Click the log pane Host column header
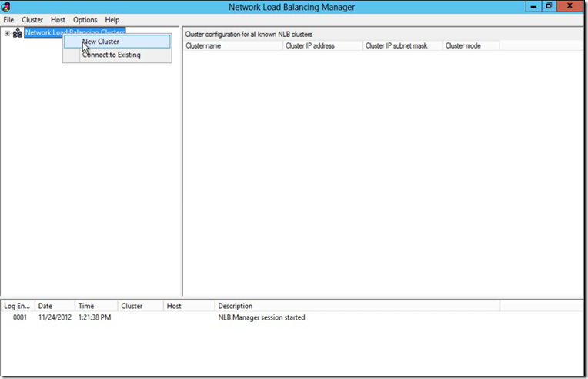588x379 pixels. click(189, 306)
